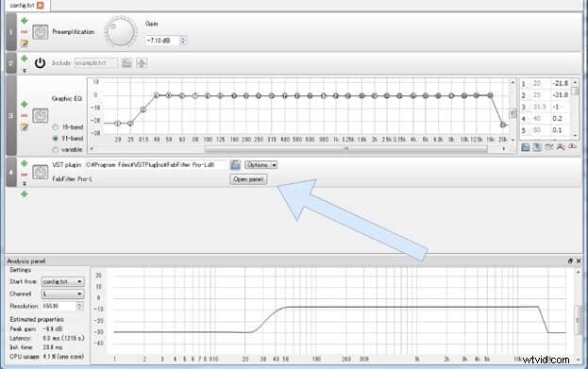Edit the Graphic EQ filter as text
The width and height of the screenshot is (588, 369).
(x=25, y=127)
